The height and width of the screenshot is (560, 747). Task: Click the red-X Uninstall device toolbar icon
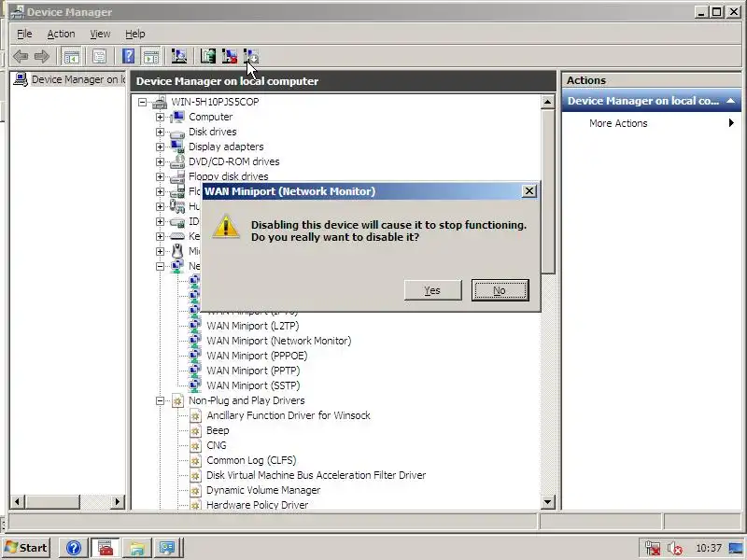pos(229,57)
